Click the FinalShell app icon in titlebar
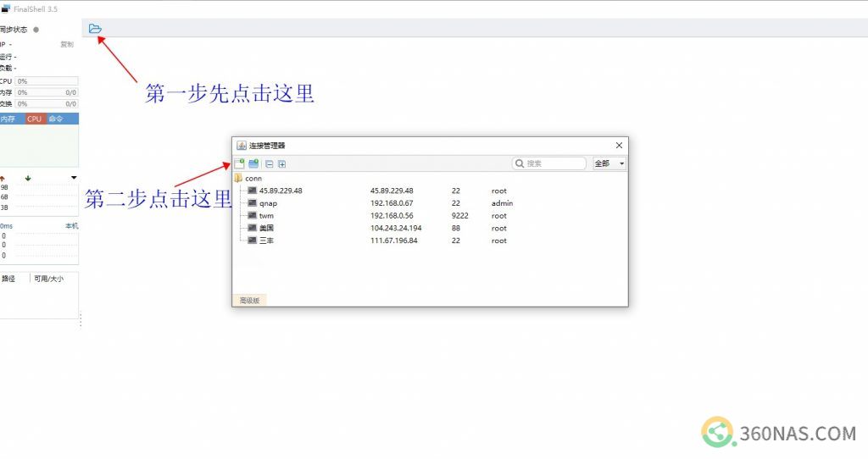This screenshot has height=459, width=868. pyautogui.click(x=6, y=8)
